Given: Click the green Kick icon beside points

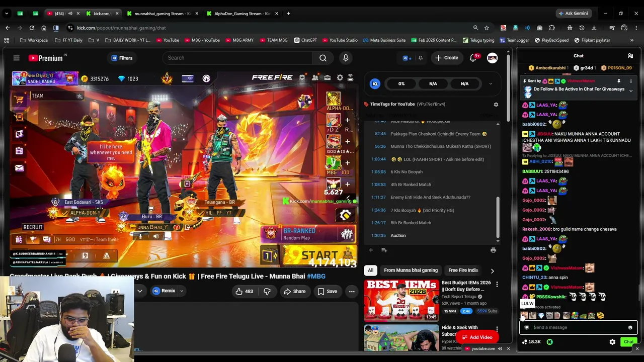Looking at the screenshot, I should click(549, 342).
